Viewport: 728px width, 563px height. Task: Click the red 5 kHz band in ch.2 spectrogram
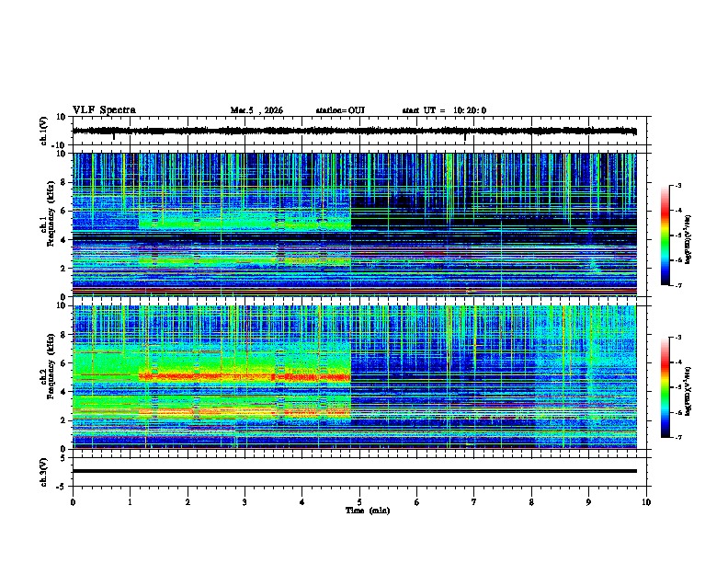click(x=245, y=376)
